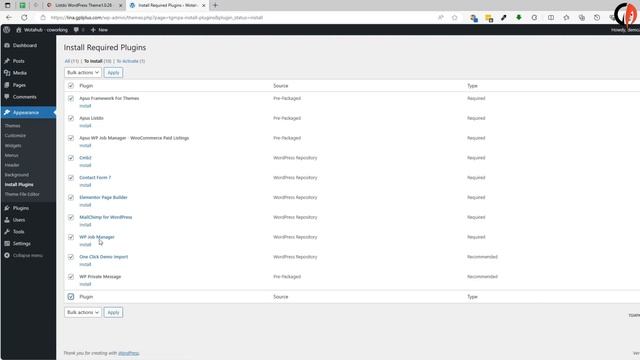Toggle the WP Private Message checkbox

click(x=71, y=276)
